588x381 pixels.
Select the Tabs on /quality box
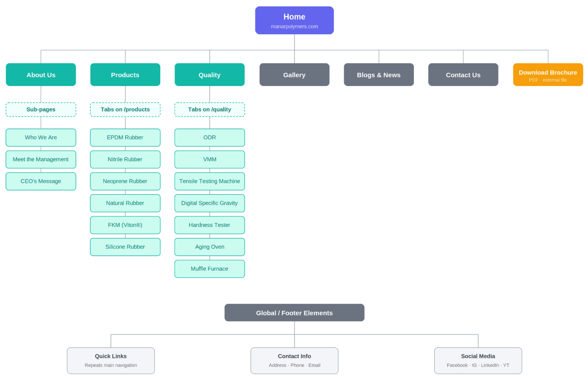click(x=210, y=110)
